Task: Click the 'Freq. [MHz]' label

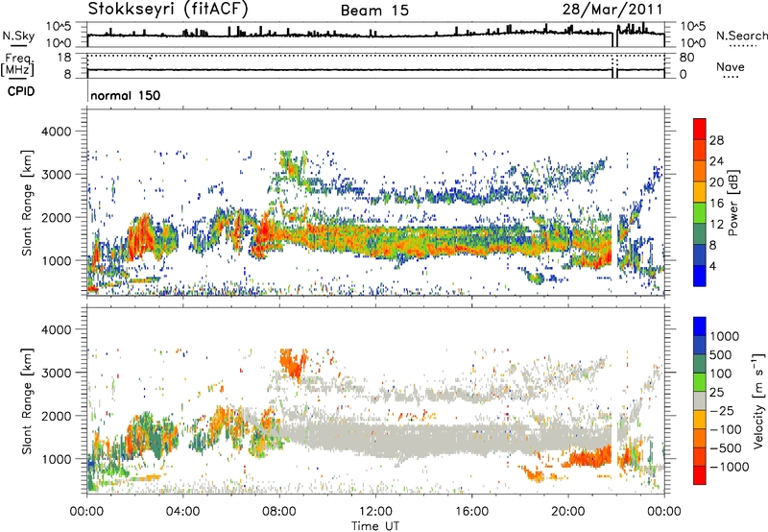Action: (17, 64)
